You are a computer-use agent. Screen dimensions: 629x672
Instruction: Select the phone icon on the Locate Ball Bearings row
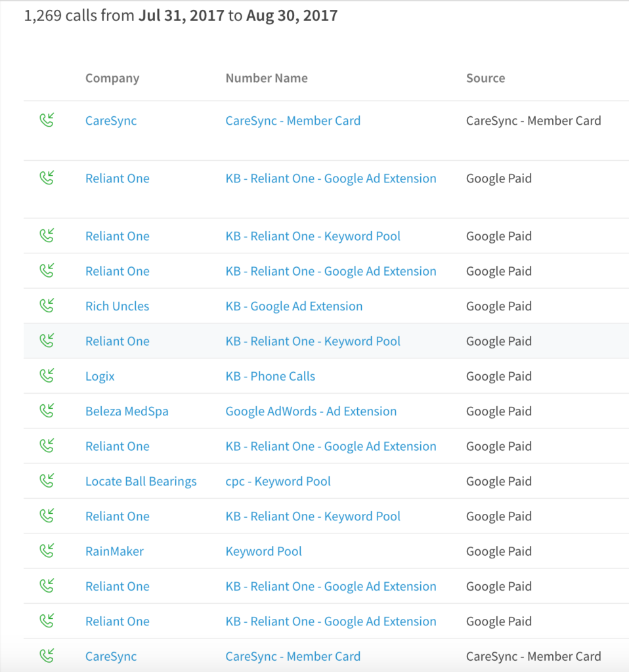pos(47,481)
